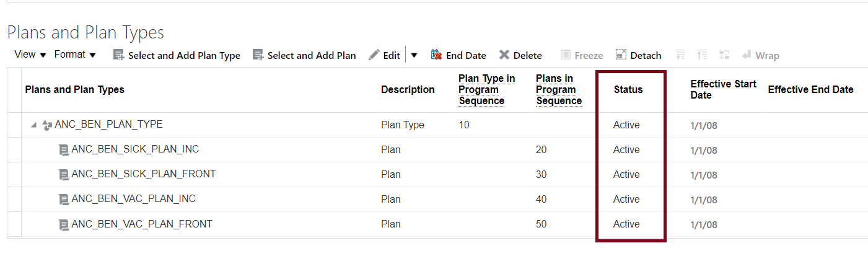The height and width of the screenshot is (256, 868).
Task: Click the Status column header
Action: click(628, 90)
